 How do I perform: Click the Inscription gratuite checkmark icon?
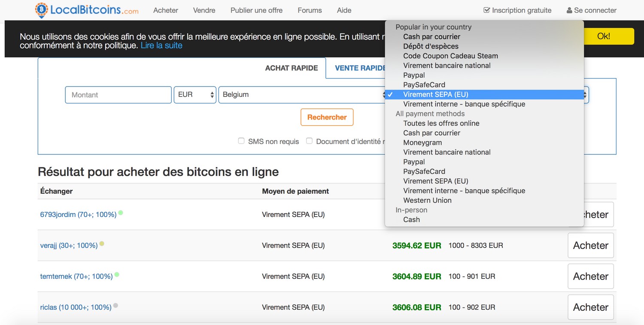(486, 10)
